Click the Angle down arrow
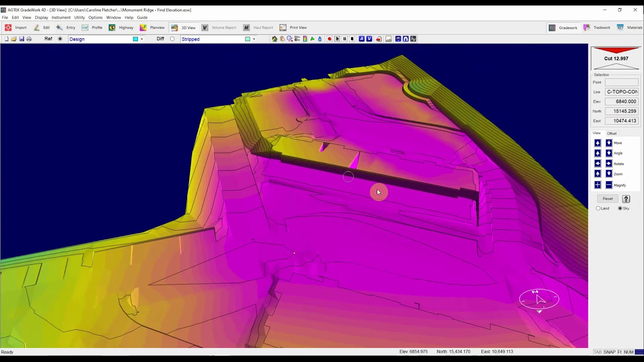The height and width of the screenshot is (362, 644). pyautogui.click(x=609, y=153)
